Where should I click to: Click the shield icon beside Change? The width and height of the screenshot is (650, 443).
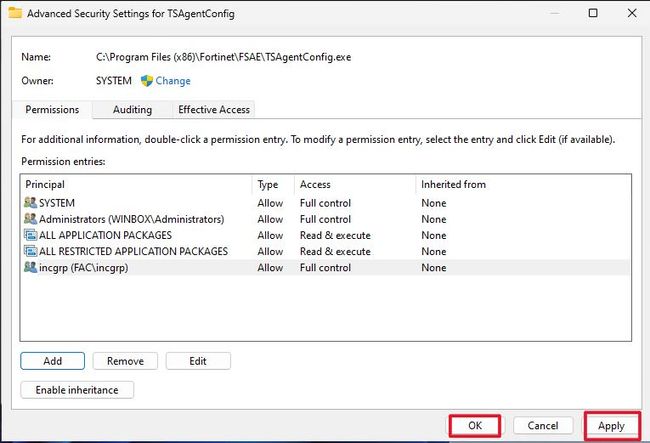tap(147, 81)
